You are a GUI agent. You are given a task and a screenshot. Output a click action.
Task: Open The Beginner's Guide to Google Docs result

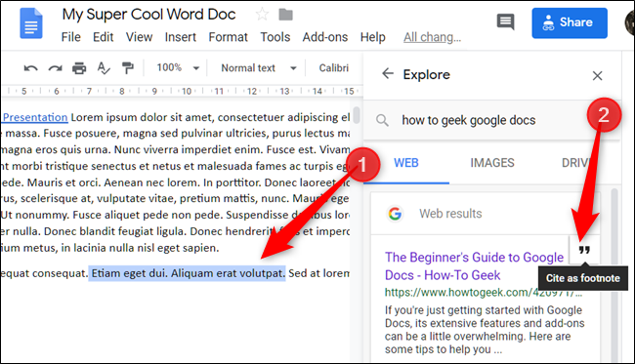[474, 266]
